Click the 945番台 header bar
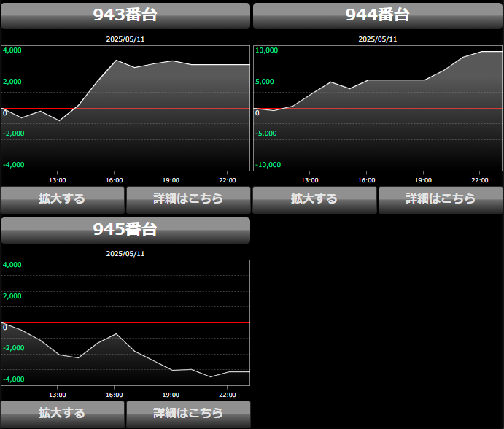The width and height of the screenshot is (504, 429). 125,231
